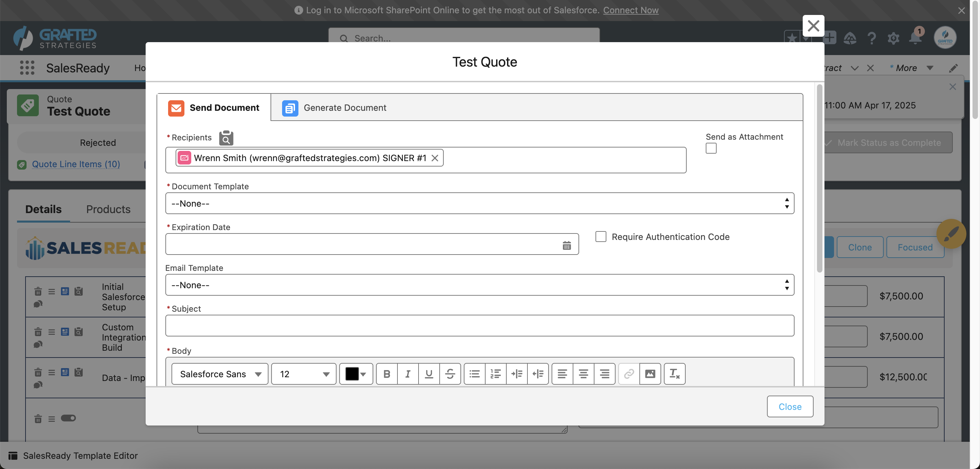Remove Wrenn Smith from recipients

(435, 158)
